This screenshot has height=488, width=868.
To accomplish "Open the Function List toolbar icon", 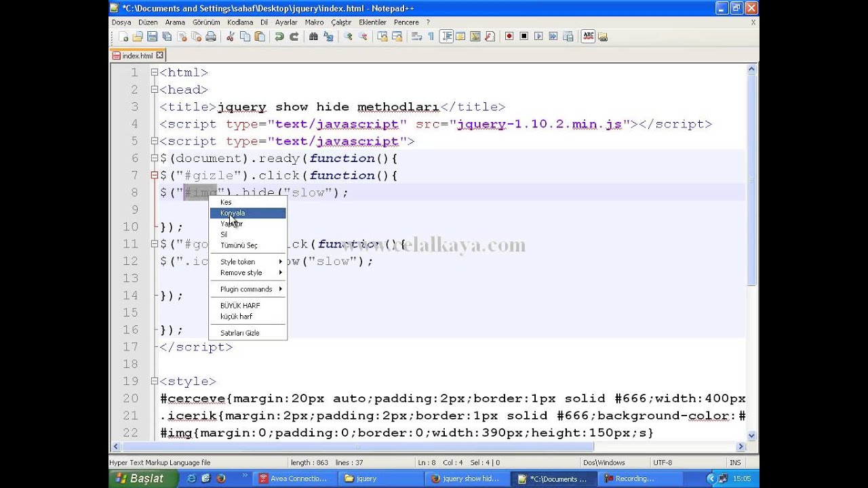I will 490,37.
